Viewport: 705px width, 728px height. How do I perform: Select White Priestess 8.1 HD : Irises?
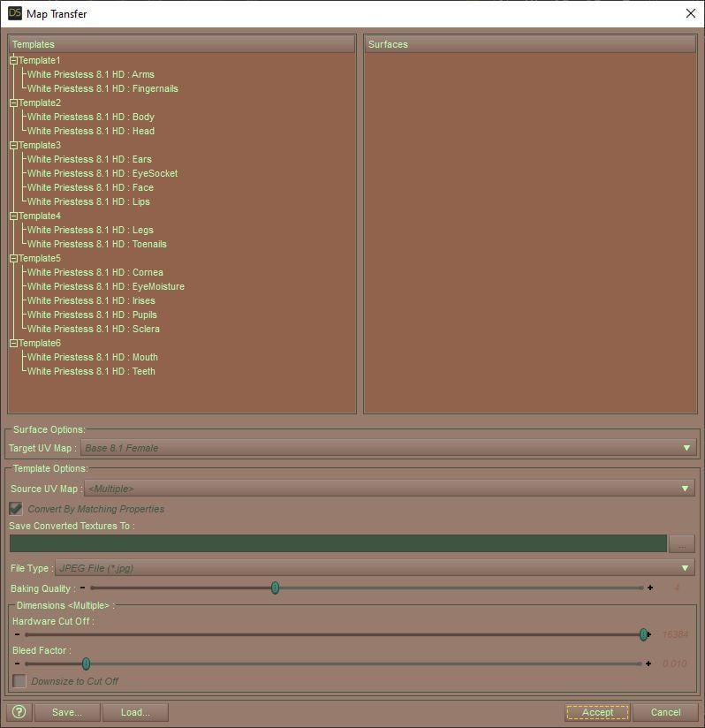coord(91,301)
